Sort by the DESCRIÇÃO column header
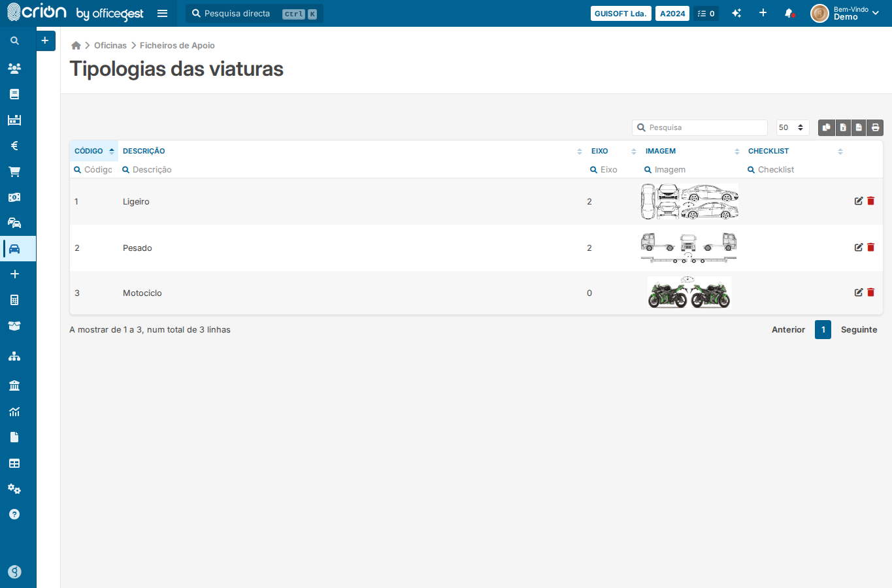Viewport: 892px width, 588px height. point(352,151)
